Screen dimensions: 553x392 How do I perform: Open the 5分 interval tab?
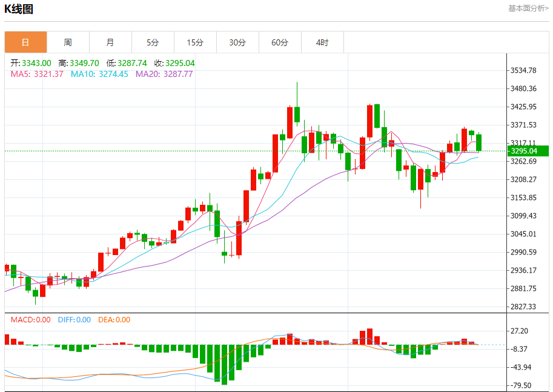pyautogui.click(x=153, y=42)
